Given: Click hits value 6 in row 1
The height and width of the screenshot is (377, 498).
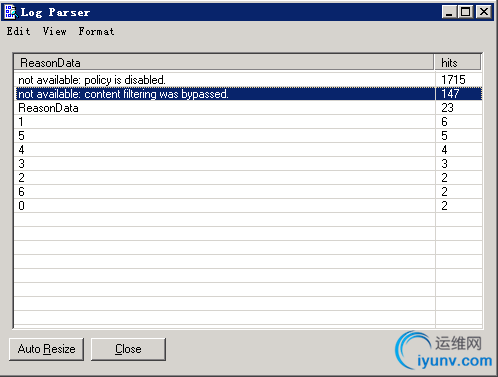Looking at the screenshot, I should pos(444,122).
